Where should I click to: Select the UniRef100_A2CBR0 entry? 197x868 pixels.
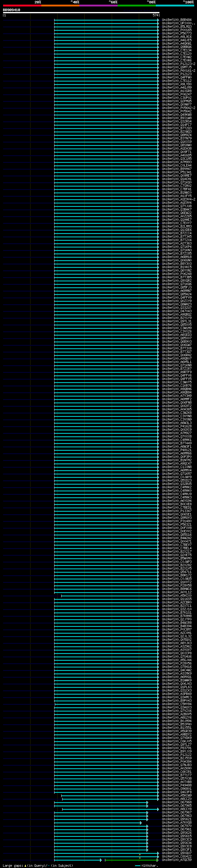click(177, 603)
